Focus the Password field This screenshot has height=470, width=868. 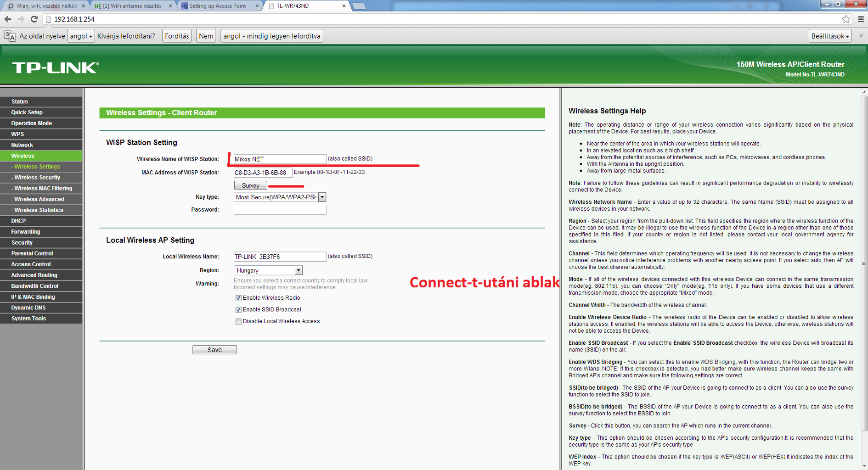point(280,210)
